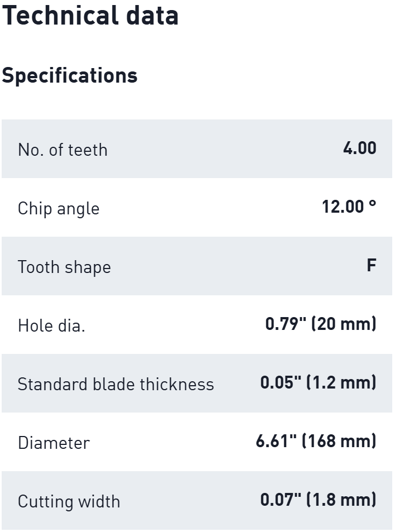Screen dimensions: 395x532
Task: Click the 0.05" blade thickness inch value
Action: [x=280, y=383]
